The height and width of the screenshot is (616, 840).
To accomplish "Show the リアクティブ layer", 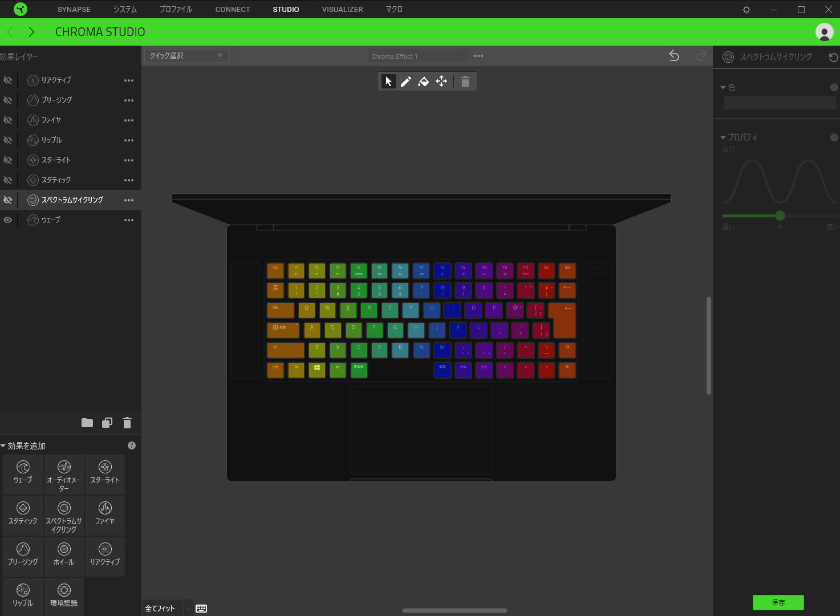I will click(8, 80).
